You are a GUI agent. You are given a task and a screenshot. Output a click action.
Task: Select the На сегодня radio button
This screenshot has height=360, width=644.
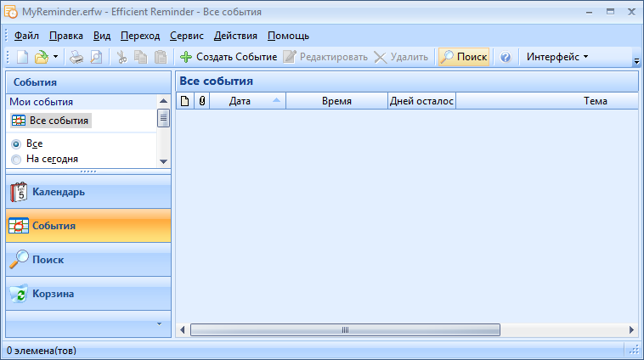click(16, 160)
